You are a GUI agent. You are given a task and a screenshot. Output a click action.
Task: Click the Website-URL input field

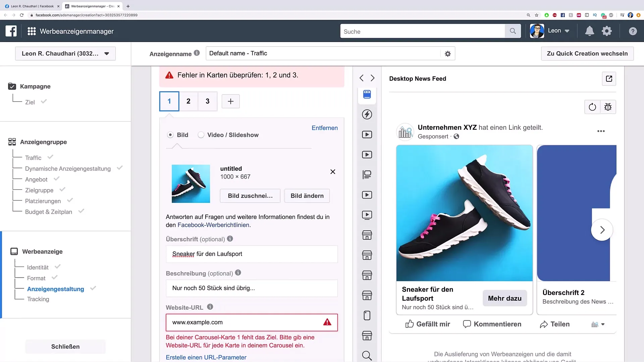251,322
